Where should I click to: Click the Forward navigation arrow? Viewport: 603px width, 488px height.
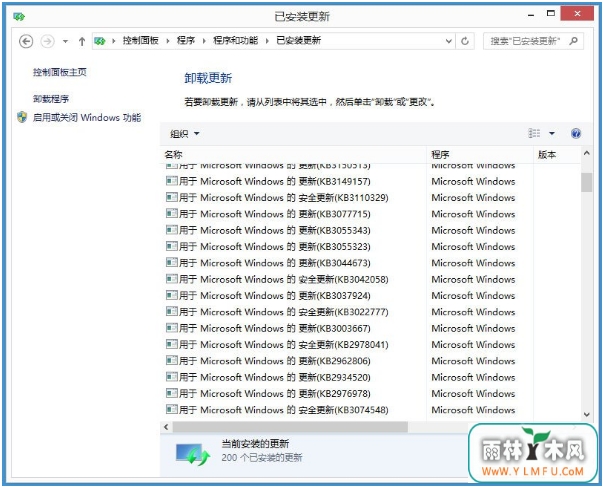pos(47,41)
